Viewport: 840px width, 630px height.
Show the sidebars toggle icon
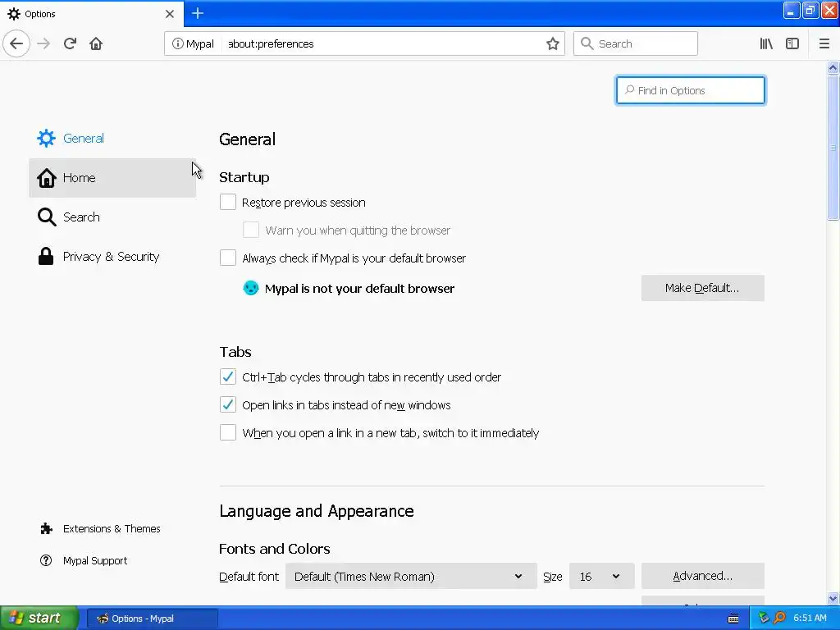point(792,43)
